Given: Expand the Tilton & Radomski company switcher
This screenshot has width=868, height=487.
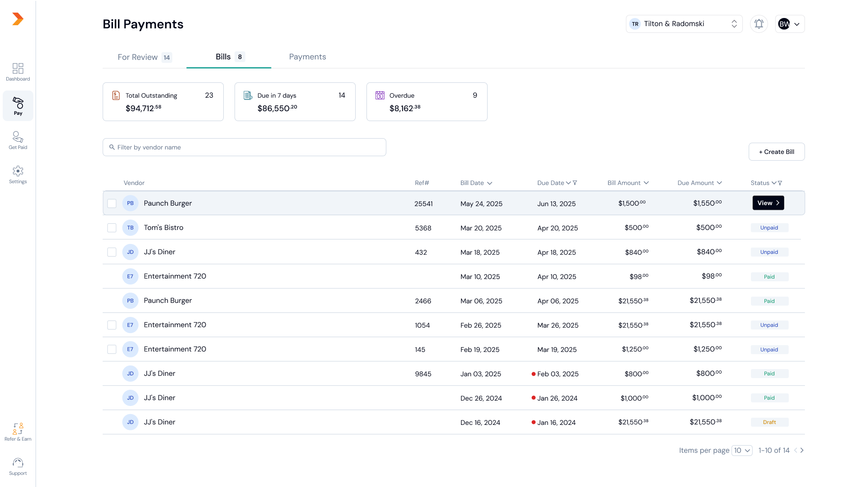Looking at the screenshot, I should (x=683, y=24).
